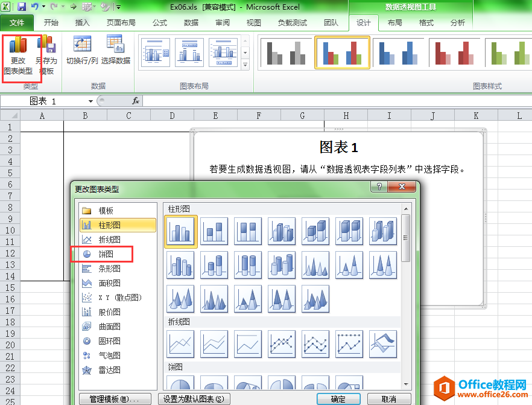The height and width of the screenshot is (405, 532).
Task: Save workbook with quick access icon
Action: point(21,7)
